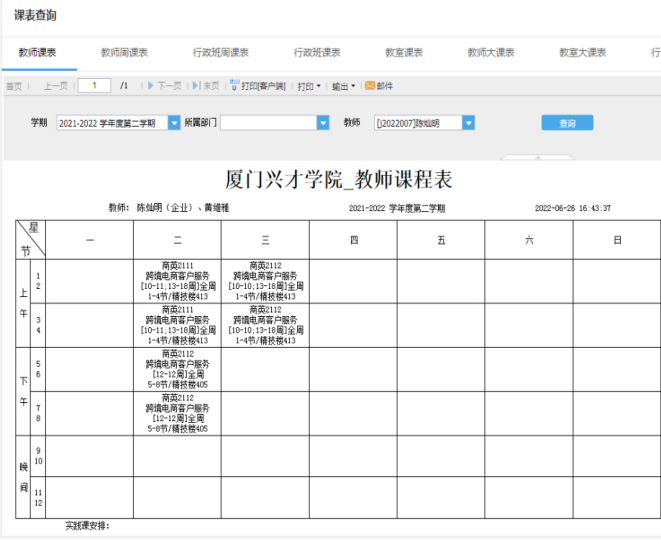Click the 晚间 evening row label
This screenshot has height=540, width=661.
pos(23,477)
